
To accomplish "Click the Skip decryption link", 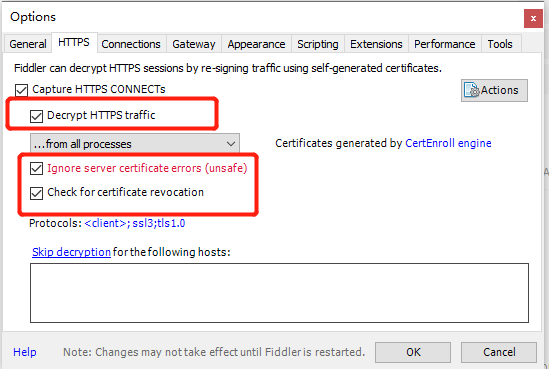I will point(71,252).
